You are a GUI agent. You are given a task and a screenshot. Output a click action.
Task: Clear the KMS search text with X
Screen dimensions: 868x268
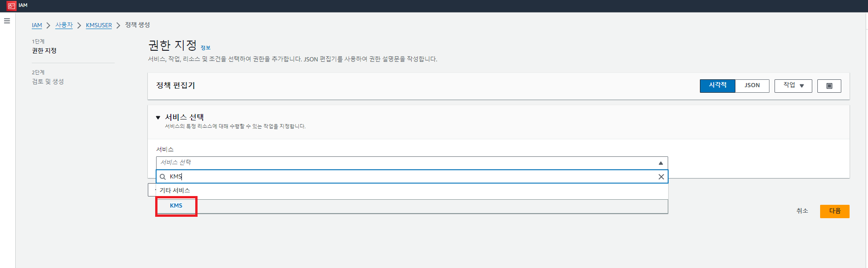[661, 177]
